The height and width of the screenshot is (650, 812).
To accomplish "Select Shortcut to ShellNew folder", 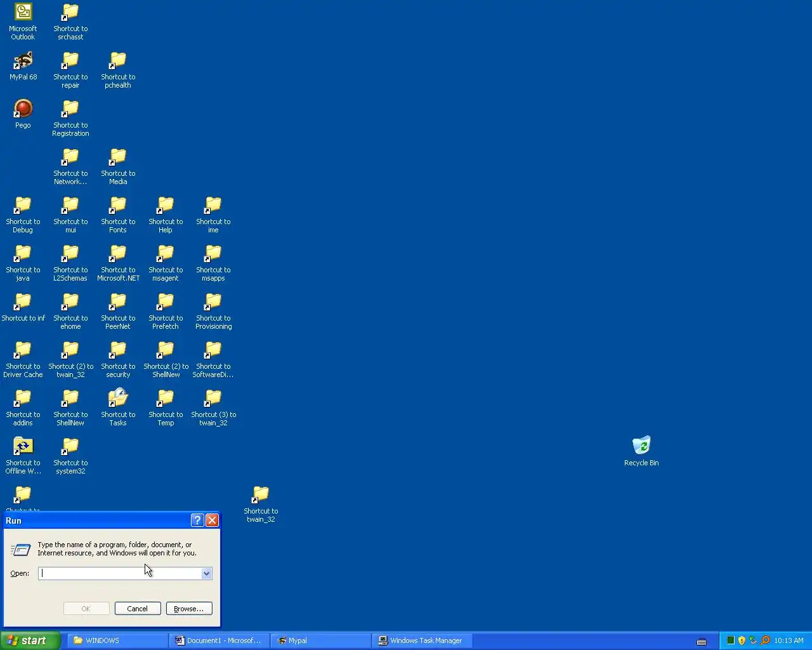I will pos(70,408).
